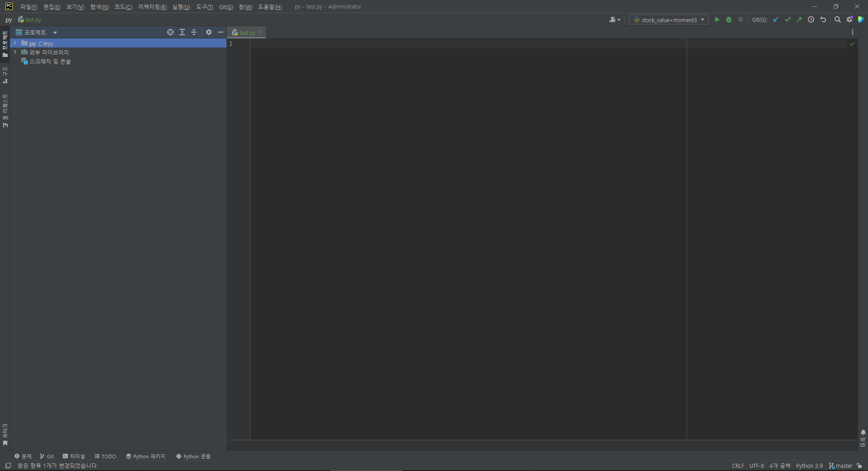Click Collapse All in the project panel
The image size is (868, 471).
(194, 32)
